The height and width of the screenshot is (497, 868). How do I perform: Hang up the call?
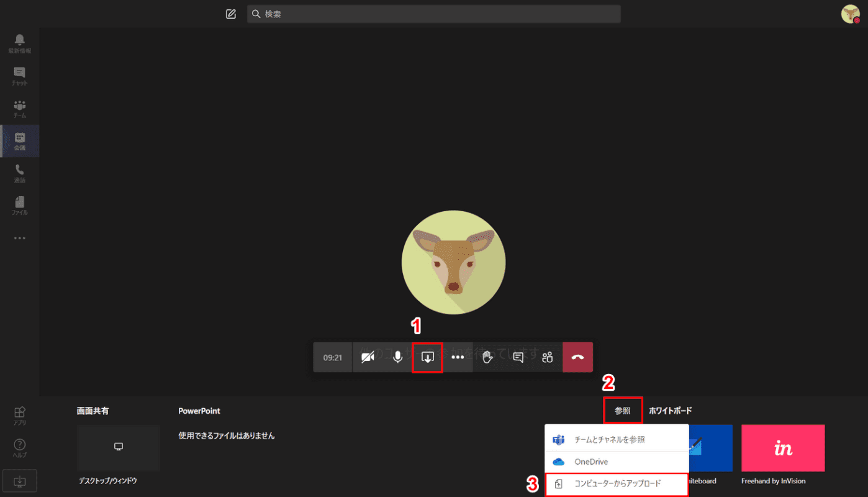coord(578,357)
